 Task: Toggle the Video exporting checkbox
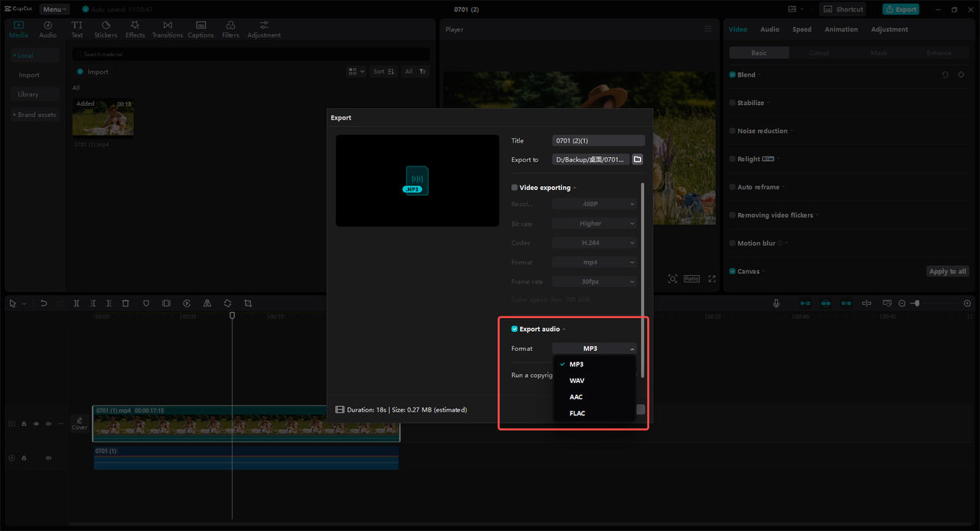(x=514, y=188)
